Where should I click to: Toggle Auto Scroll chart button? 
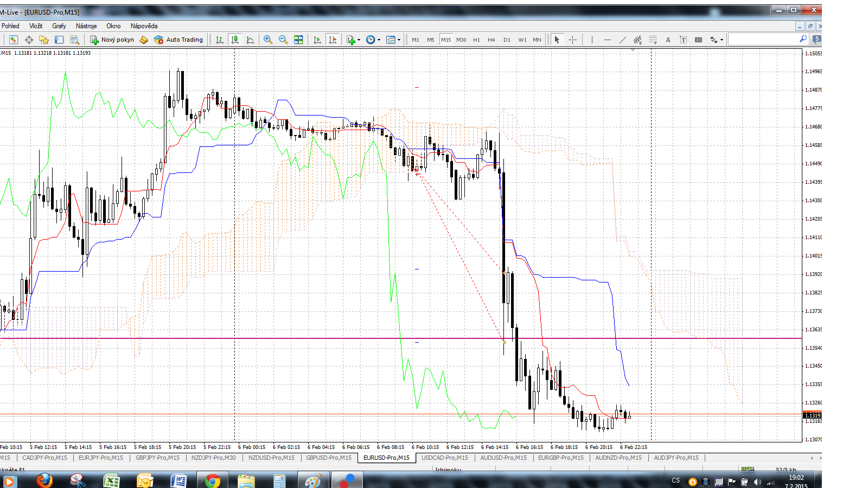tap(317, 40)
